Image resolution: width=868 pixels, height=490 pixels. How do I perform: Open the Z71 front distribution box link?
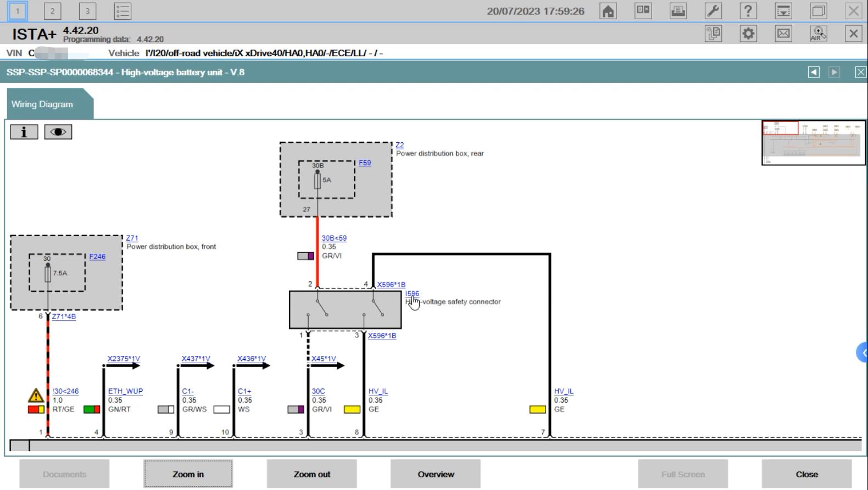[x=132, y=238]
